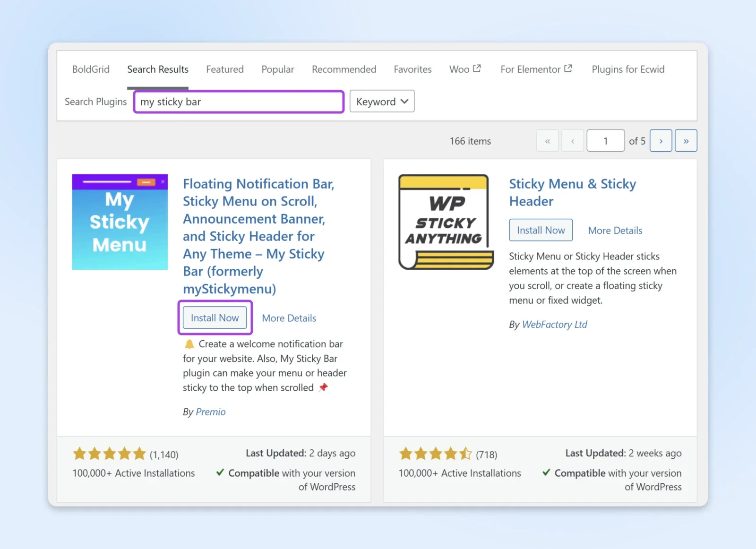Open For Elementor external tab
This screenshot has width=756, height=549.
pos(536,69)
